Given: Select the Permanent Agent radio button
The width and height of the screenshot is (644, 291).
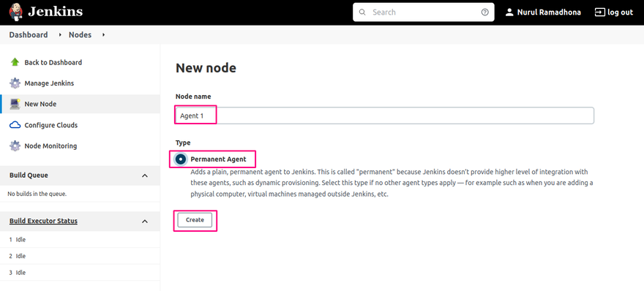Looking at the screenshot, I should pyautogui.click(x=181, y=159).
